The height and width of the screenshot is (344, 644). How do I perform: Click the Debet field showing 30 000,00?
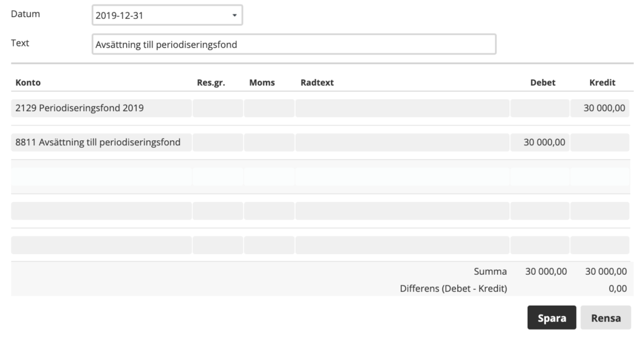click(540, 142)
